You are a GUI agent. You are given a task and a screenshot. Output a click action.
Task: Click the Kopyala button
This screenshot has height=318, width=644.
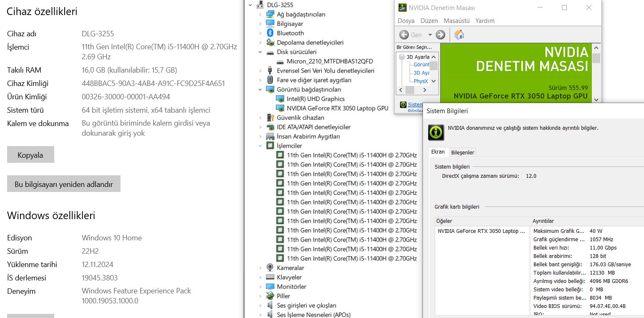[x=30, y=155]
